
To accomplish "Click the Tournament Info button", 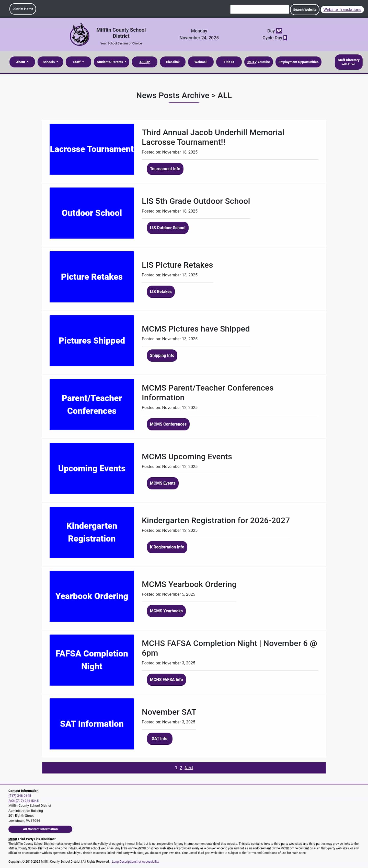I will 165,169.
